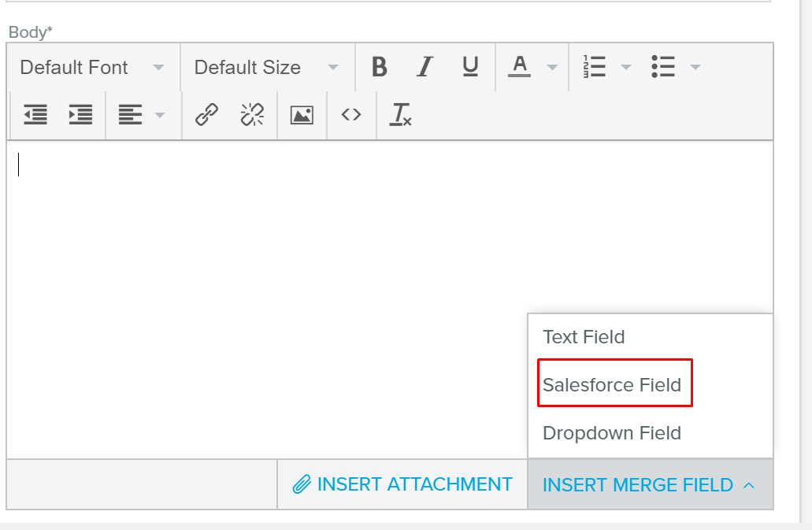Screen dimensions: 812x530
Task: Remove link with unlink icon
Action: (x=252, y=115)
